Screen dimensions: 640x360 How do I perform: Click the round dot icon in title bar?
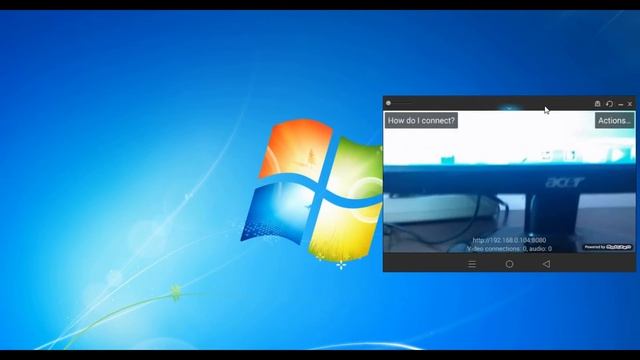point(389,103)
